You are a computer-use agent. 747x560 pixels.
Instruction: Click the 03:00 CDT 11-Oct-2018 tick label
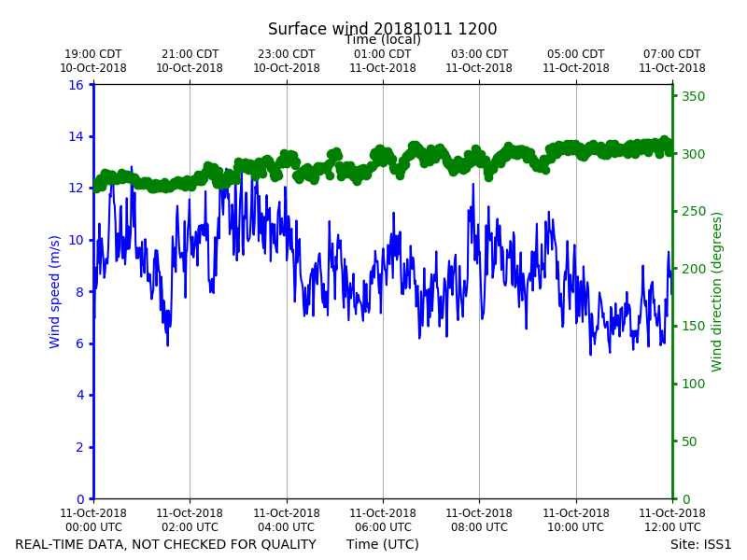[479, 61]
